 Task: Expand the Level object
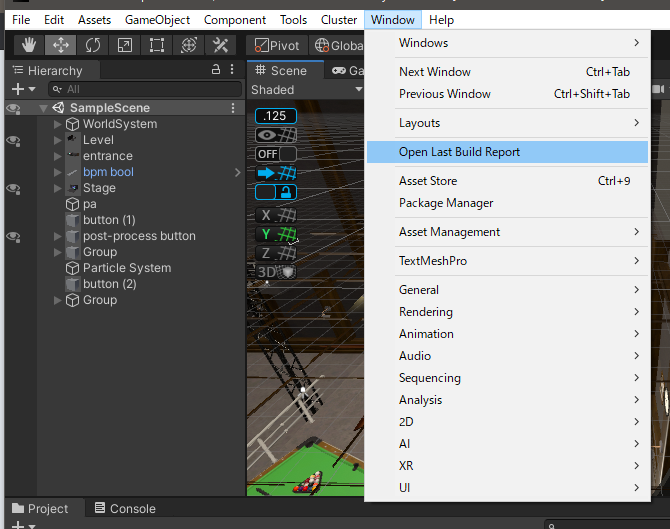tap(58, 140)
